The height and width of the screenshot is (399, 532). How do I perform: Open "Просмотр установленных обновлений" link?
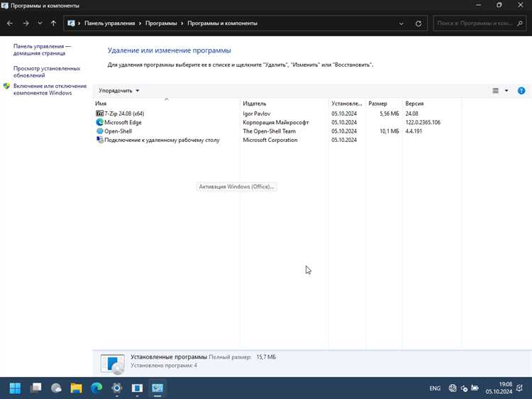click(47, 72)
